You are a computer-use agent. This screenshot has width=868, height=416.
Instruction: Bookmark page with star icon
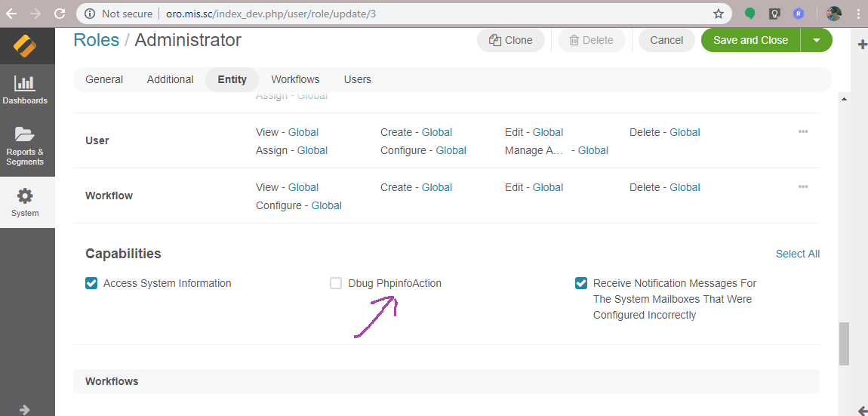719,14
